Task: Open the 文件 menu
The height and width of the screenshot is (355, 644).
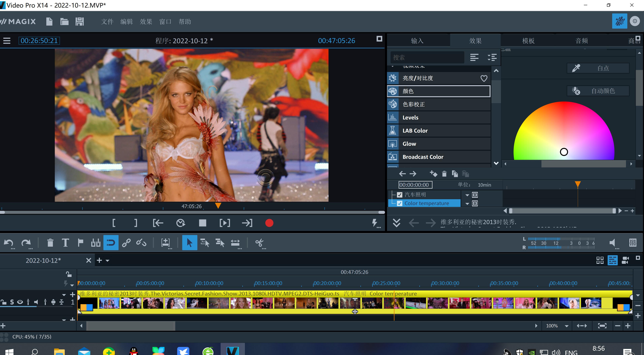Action: (107, 22)
